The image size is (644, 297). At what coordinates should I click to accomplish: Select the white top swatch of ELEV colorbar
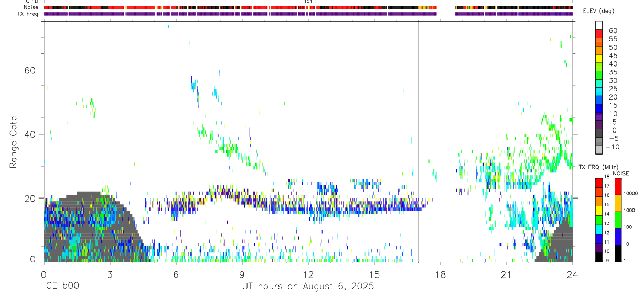tap(599, 25)
